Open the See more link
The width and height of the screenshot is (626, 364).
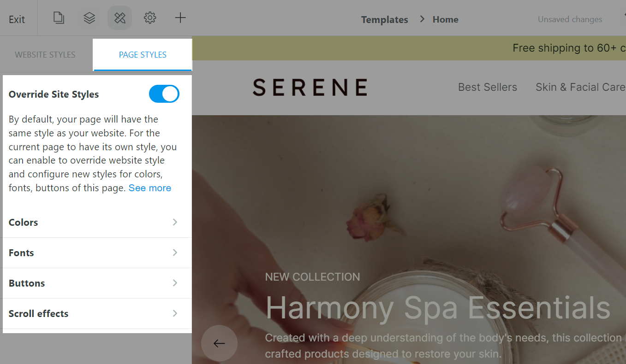pyautogui.click(x=150, y=188)
